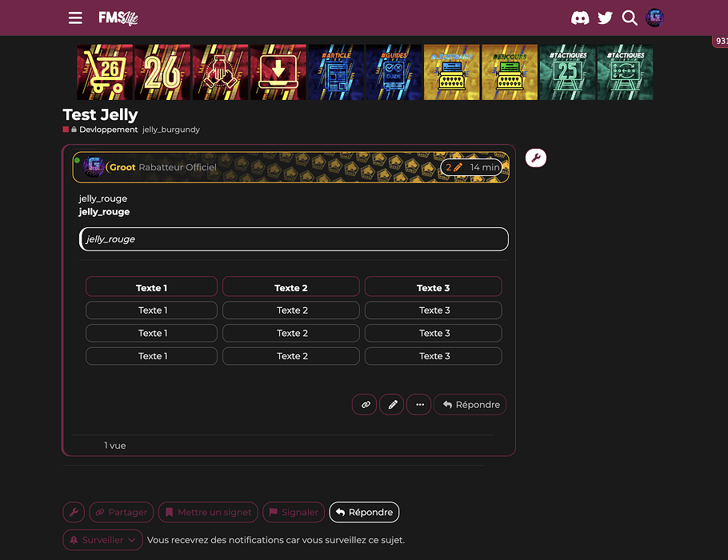Open the #Guides banner tile

(x=394, y=72)
